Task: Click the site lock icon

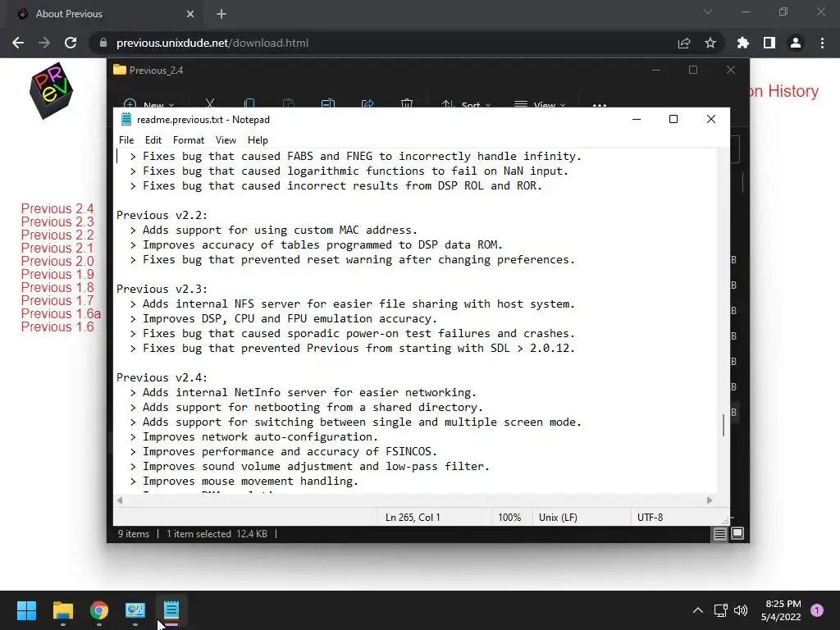Action: (x=103, y=43)
